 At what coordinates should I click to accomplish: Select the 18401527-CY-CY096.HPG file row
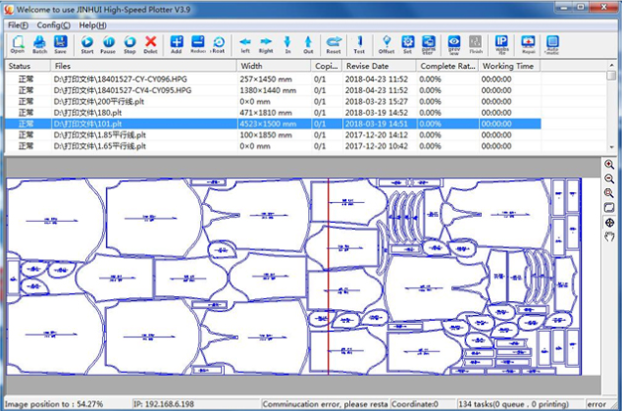tap(273, 79)
